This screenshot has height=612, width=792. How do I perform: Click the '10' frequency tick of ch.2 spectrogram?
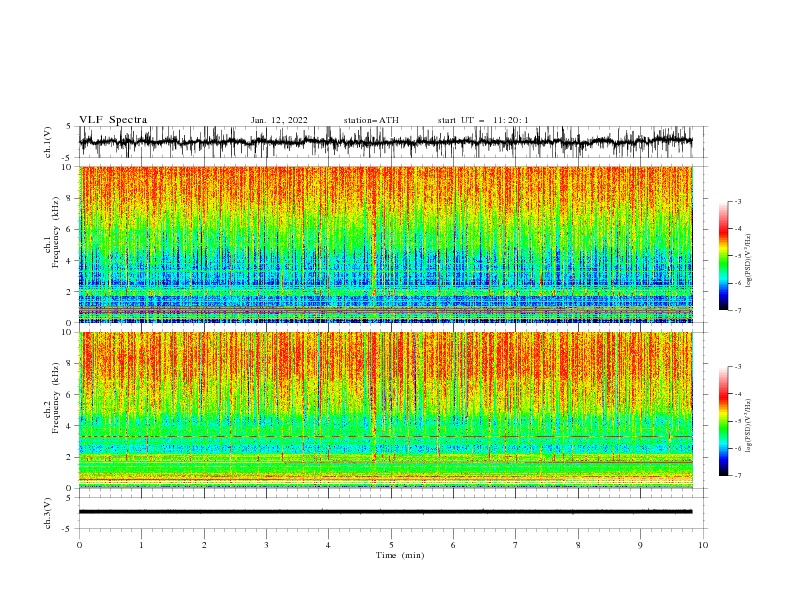coord(67,332)
